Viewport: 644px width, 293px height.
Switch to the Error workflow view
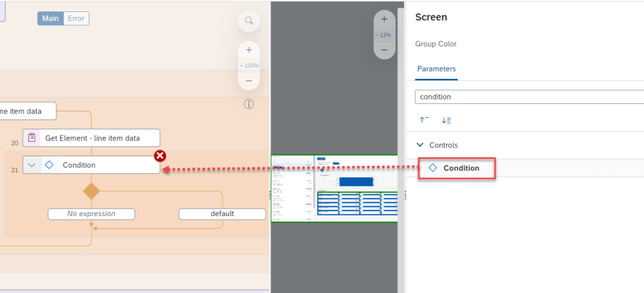[x=76, y=18]
